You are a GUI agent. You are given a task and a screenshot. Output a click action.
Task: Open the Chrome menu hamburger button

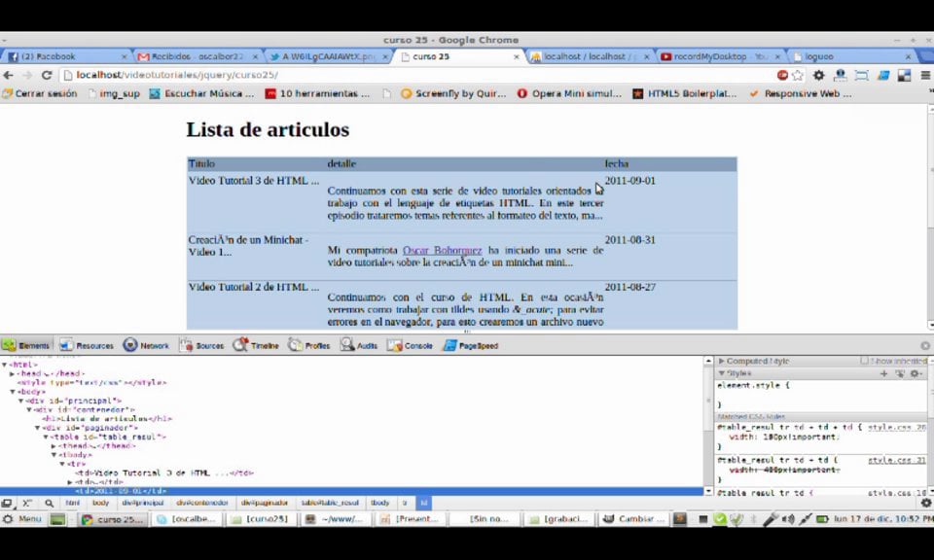[925, 75]
